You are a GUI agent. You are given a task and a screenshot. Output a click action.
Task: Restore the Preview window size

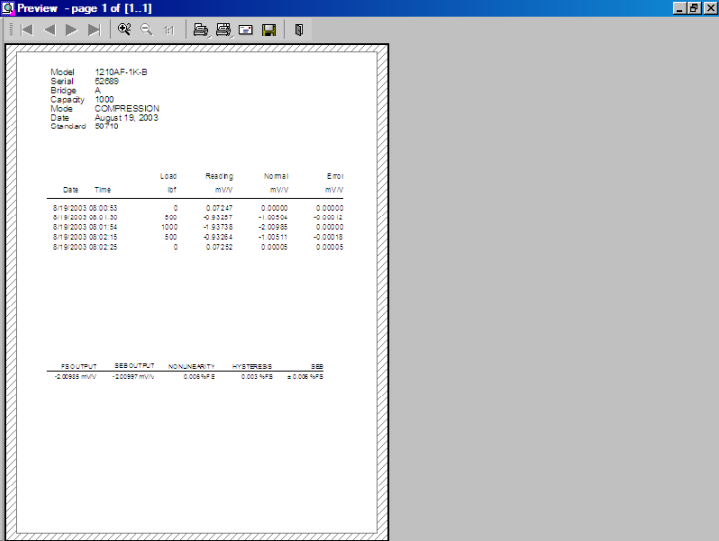693,8
